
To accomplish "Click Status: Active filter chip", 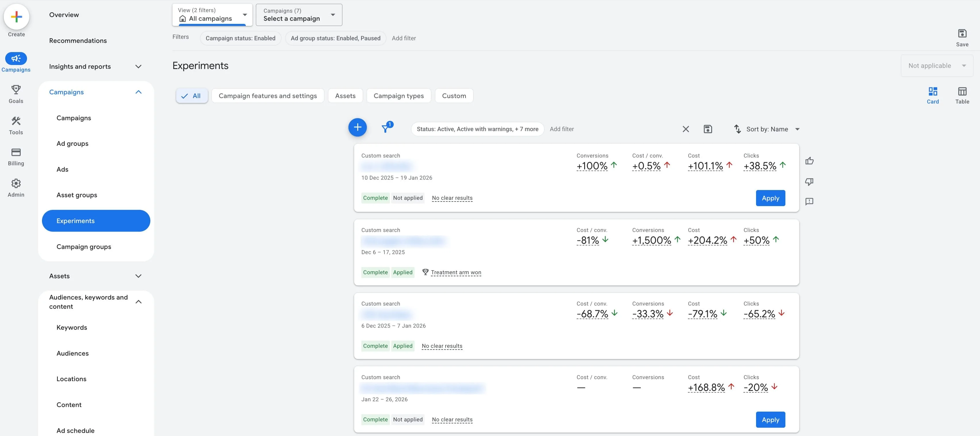I will pos(477,129).
